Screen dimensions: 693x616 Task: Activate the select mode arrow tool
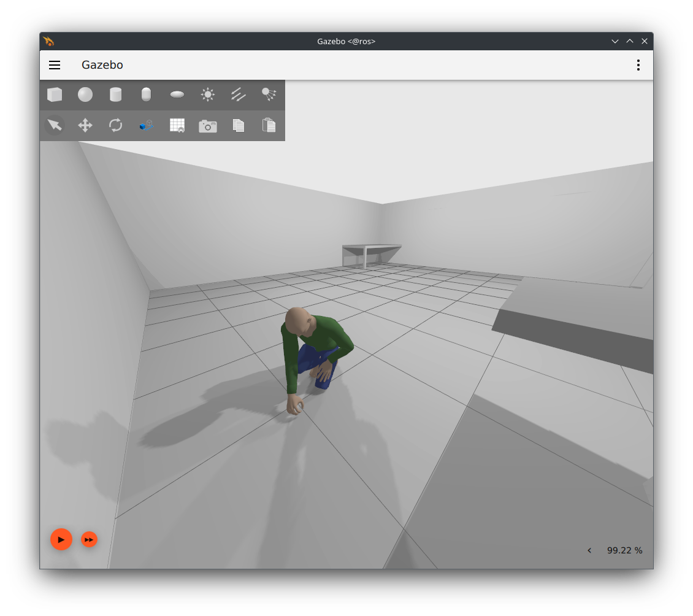[x=55, y=125]
